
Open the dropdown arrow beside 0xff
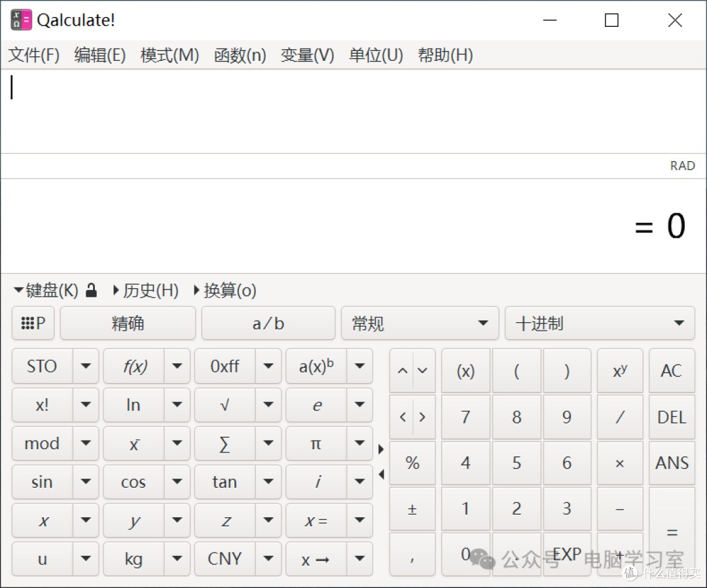pos(268,366)
